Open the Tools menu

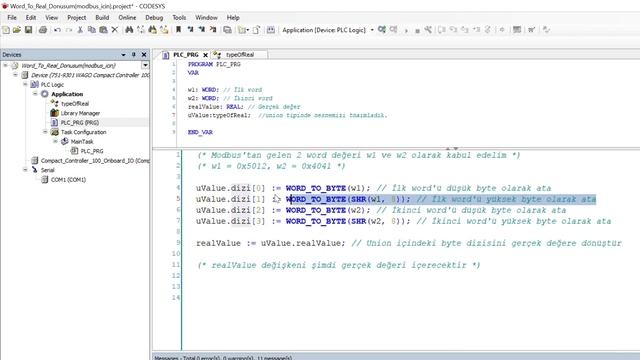tap(179, 18)
